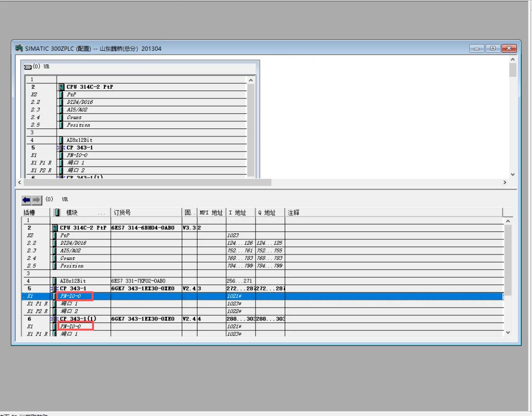Viewport: 532px width, 416px height.
Task: Click the CPU 314C-2 PtP icon in upper rack view
Action: pos(62,87)
